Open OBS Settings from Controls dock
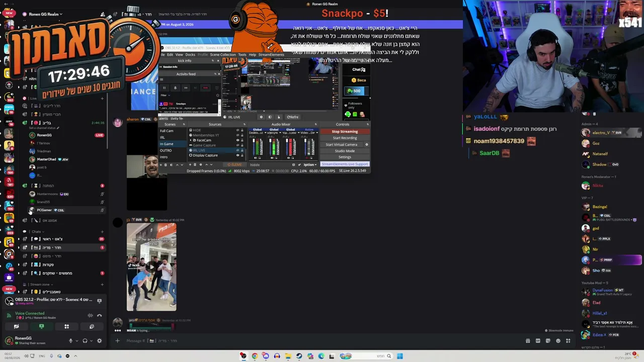Image resolution: width=644 pixels, height=362 pixels. (x=345, y=157)
